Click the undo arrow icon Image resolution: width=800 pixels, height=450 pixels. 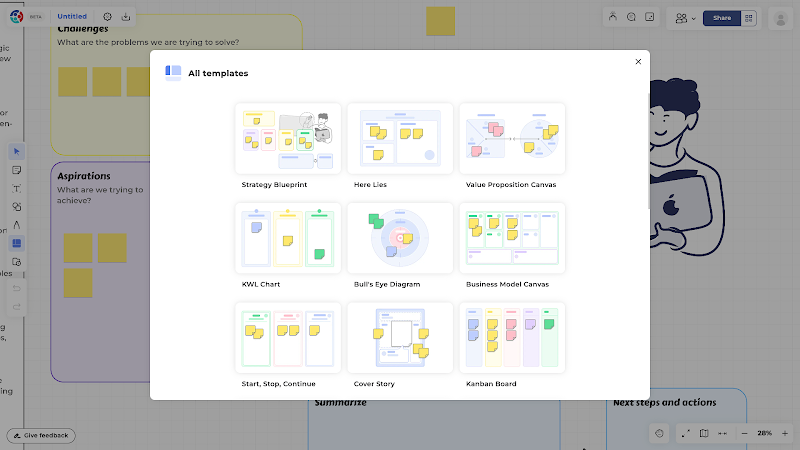[16, 288]
